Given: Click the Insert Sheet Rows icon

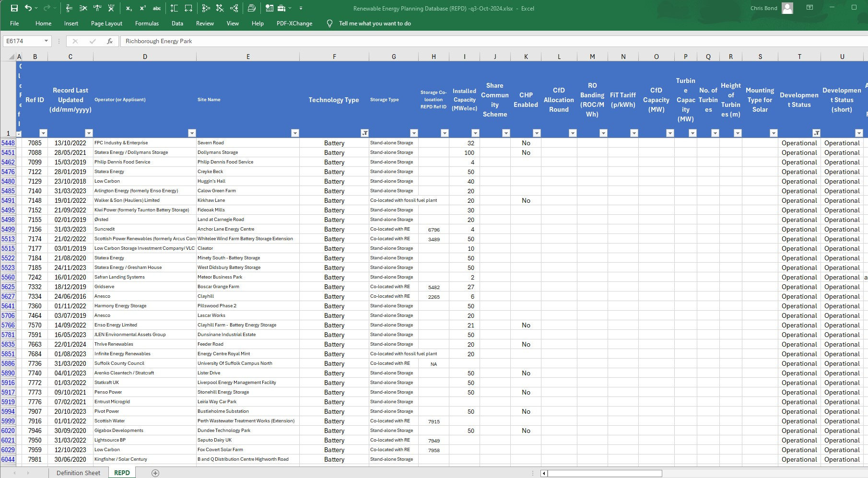Looking at the screenshot, I should pyautogui.click(x=69, y=8).
